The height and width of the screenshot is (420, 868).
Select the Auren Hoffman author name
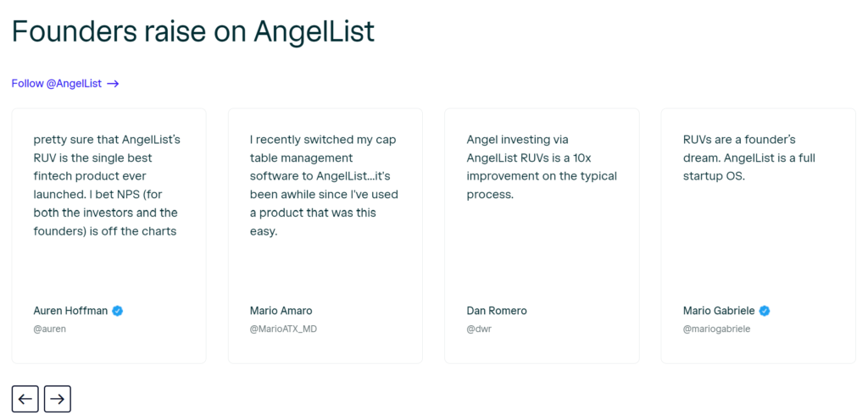[71, 311]
